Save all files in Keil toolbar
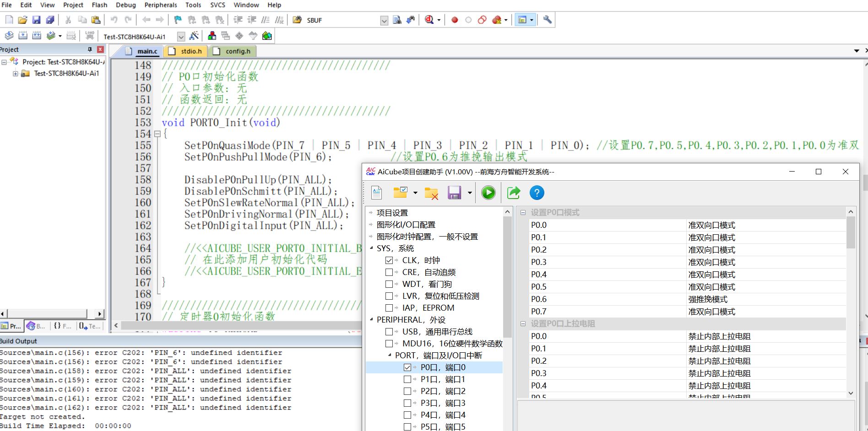Viewport: 868px width, 431px height. [x=50, y=20]
